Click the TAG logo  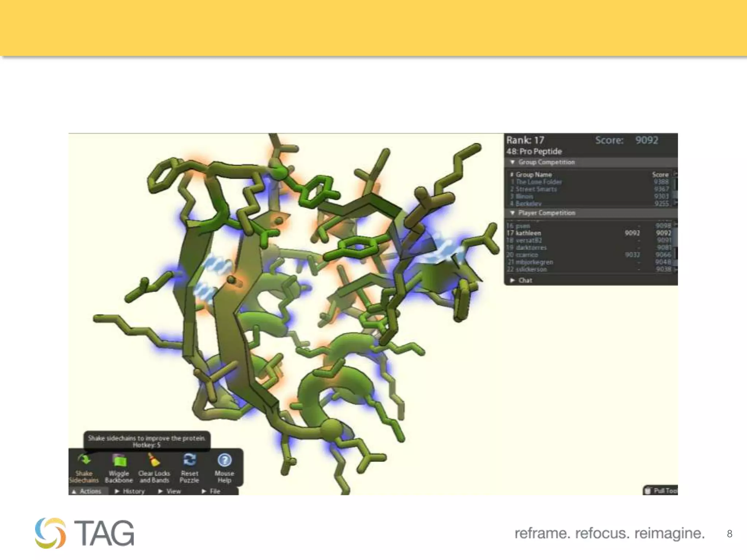[85, 533]
